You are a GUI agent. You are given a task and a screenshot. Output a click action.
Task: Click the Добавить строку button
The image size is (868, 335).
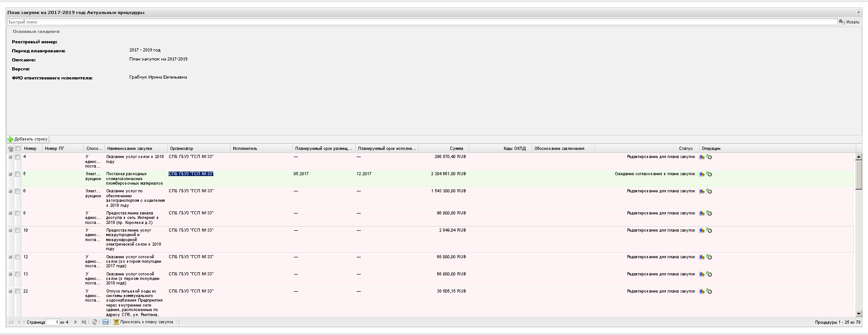pos(28,139)
